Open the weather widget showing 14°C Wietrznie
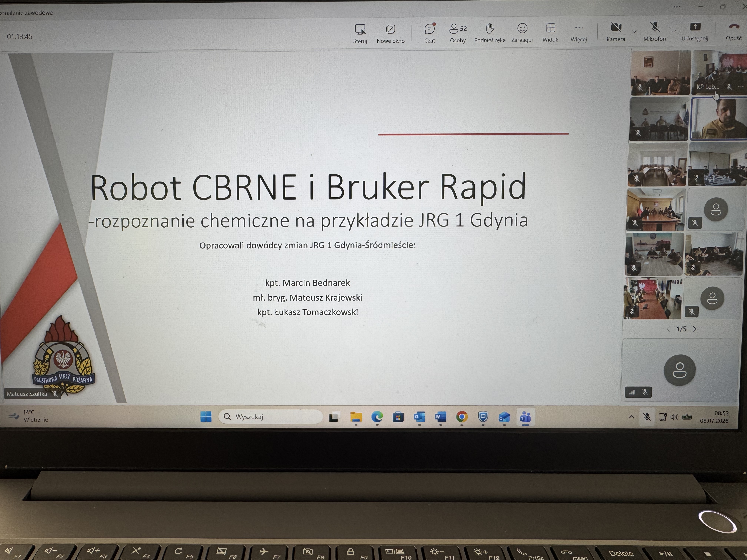 28,416
